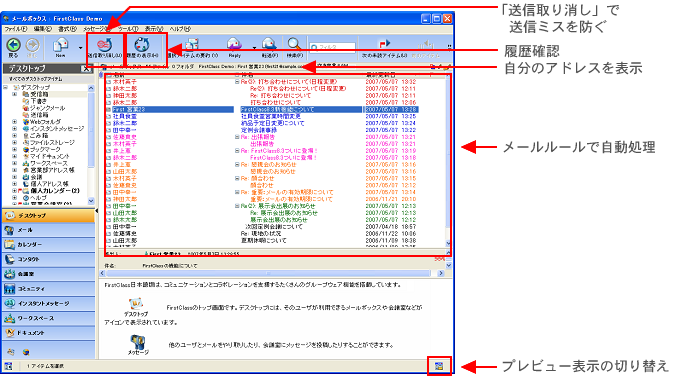
Task: Select 個人カレンダー (2) in the tree
Action: click(54, 191)
